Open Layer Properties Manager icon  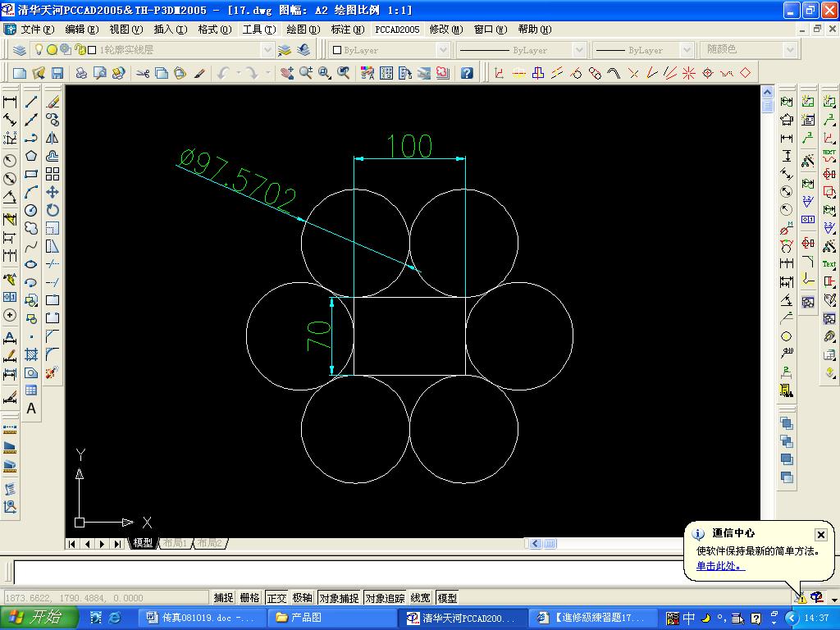pos(20,50)
